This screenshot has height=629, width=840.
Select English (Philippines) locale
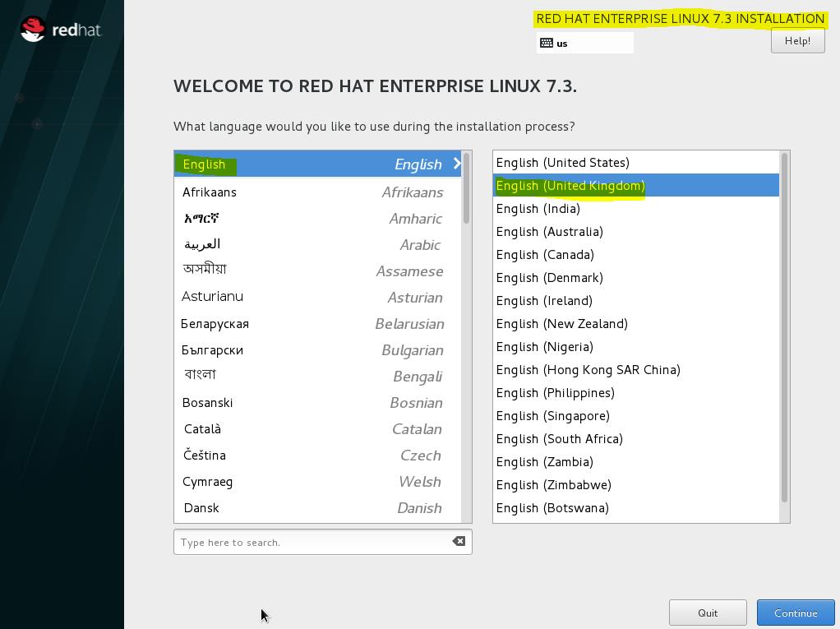click(x=636, y=393)
